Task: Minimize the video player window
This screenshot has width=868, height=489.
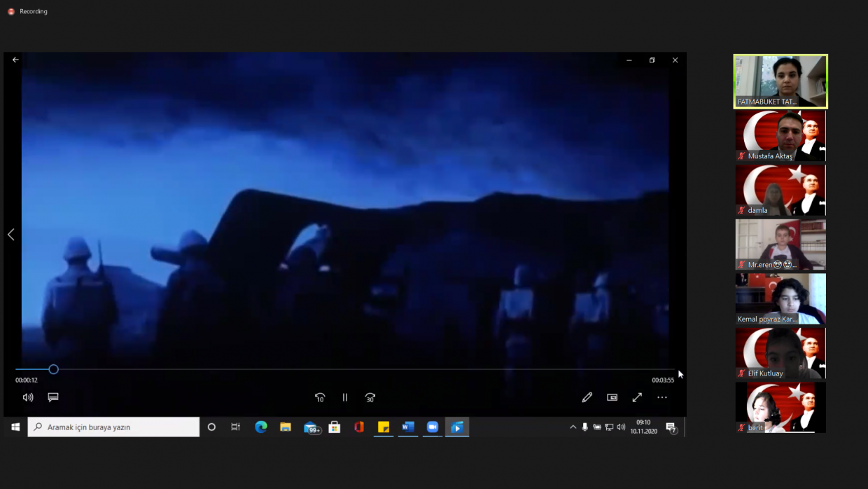Action: (629, 60)
